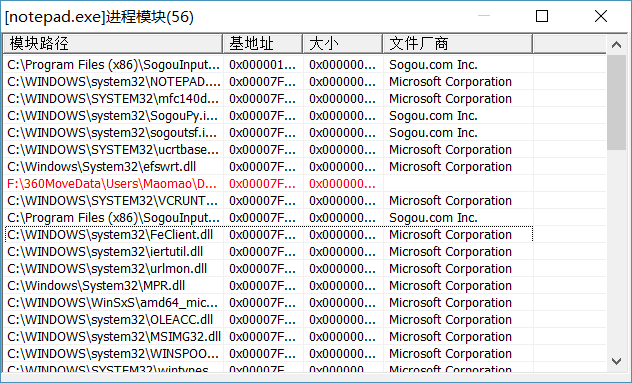632x383 pixels.
Task: Select the WinSxS\amd64_mic... module row
Action: pyautogui.click(x=268, y=303)
